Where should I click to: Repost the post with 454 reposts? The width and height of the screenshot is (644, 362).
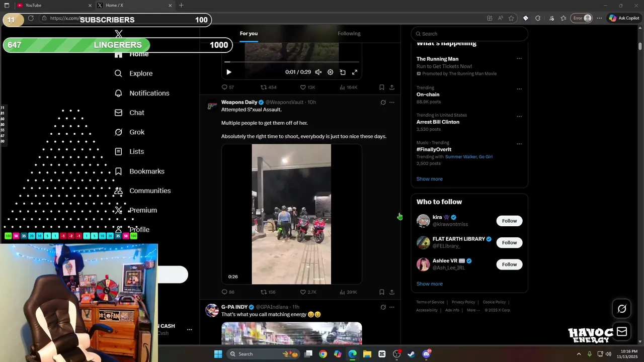(268, 87)
